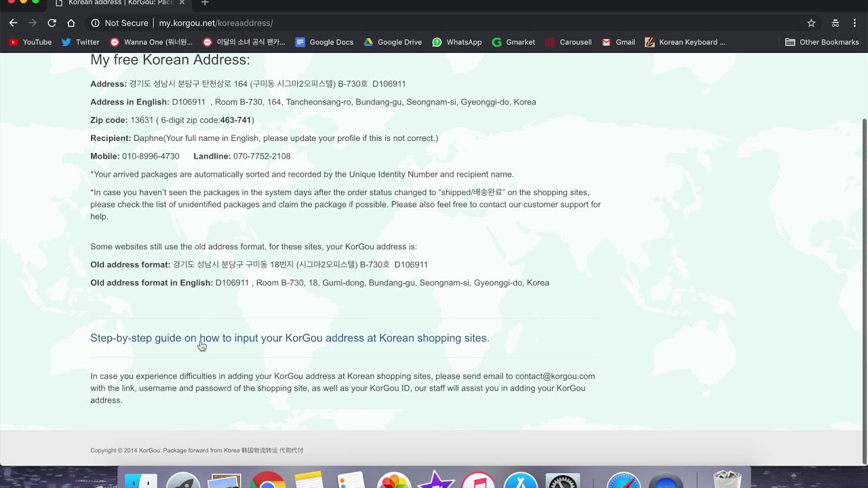
Task: Click the English address with Tancheonsang-ro
Action: [x=354, y=102]
